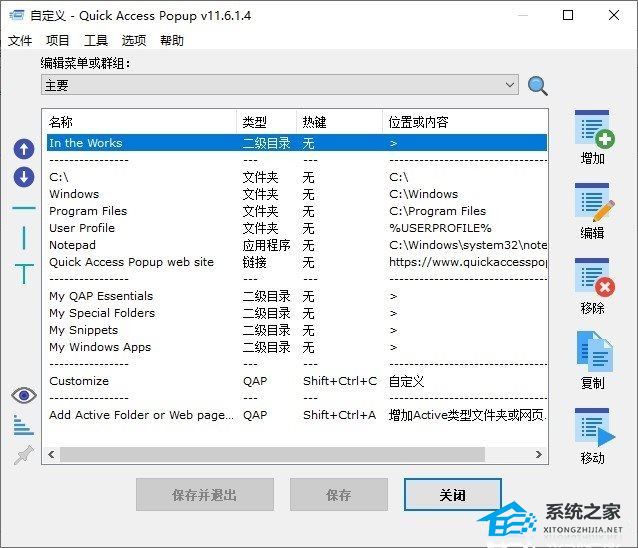Move item up with up arrow icon
The width and height of the screenshot is (638, 548).
tap(23, 150)
